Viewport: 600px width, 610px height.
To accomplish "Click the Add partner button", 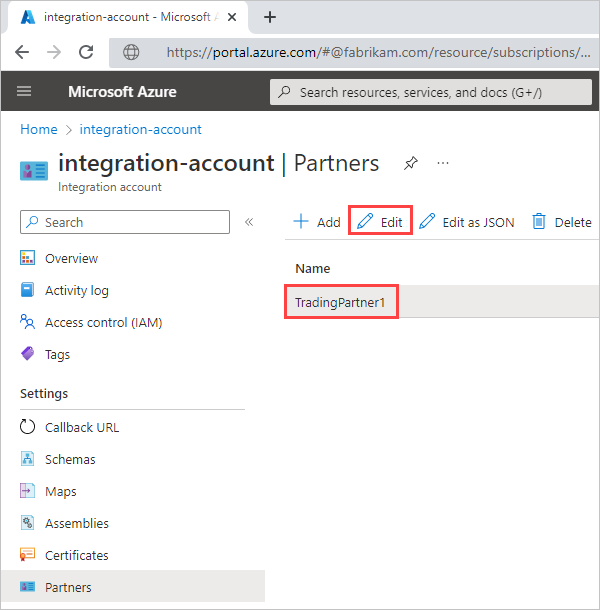I will pyautogui.click(x=316, y=222).
